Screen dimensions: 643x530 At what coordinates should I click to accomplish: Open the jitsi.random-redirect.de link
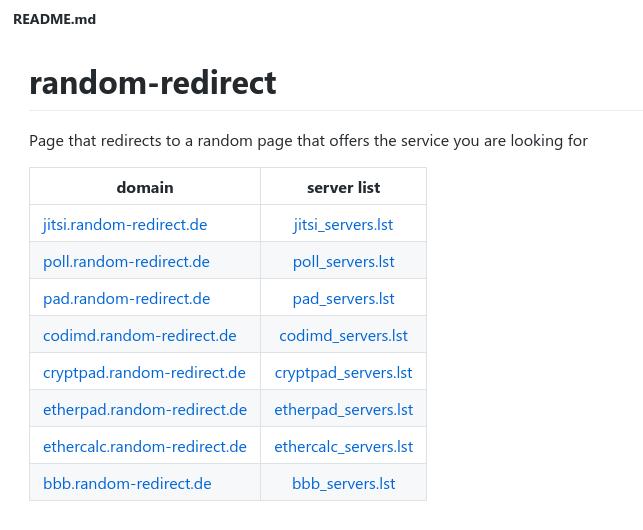125,225
